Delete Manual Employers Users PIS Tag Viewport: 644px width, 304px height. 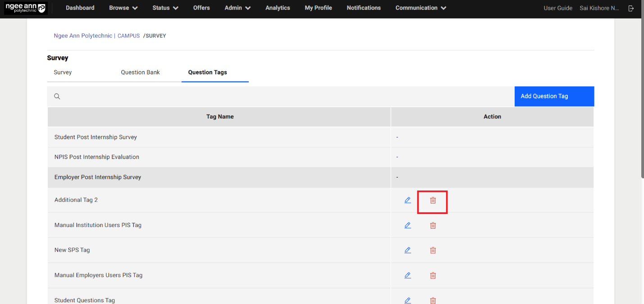433,276
